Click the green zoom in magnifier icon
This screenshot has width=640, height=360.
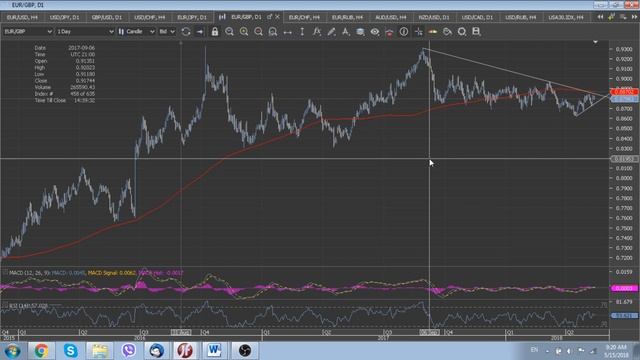[244, 31]
